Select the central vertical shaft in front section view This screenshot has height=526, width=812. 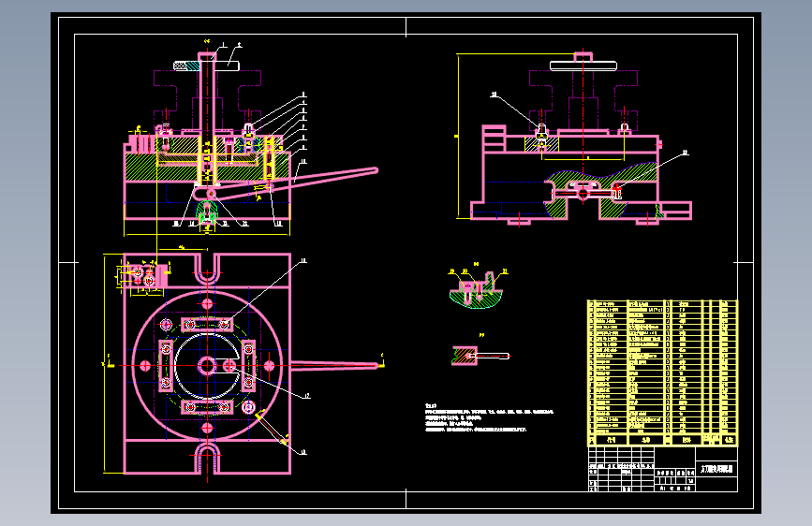point(207,118)
